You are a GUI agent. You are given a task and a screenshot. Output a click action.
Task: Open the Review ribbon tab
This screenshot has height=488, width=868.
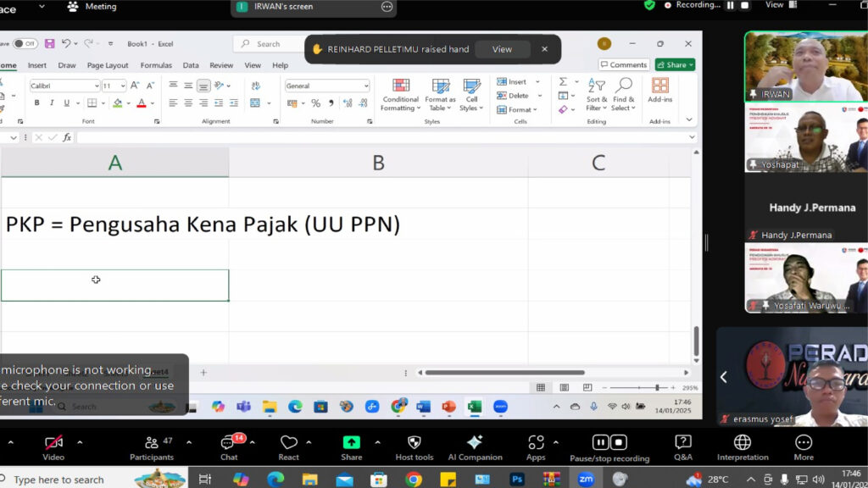click(221, 65)
